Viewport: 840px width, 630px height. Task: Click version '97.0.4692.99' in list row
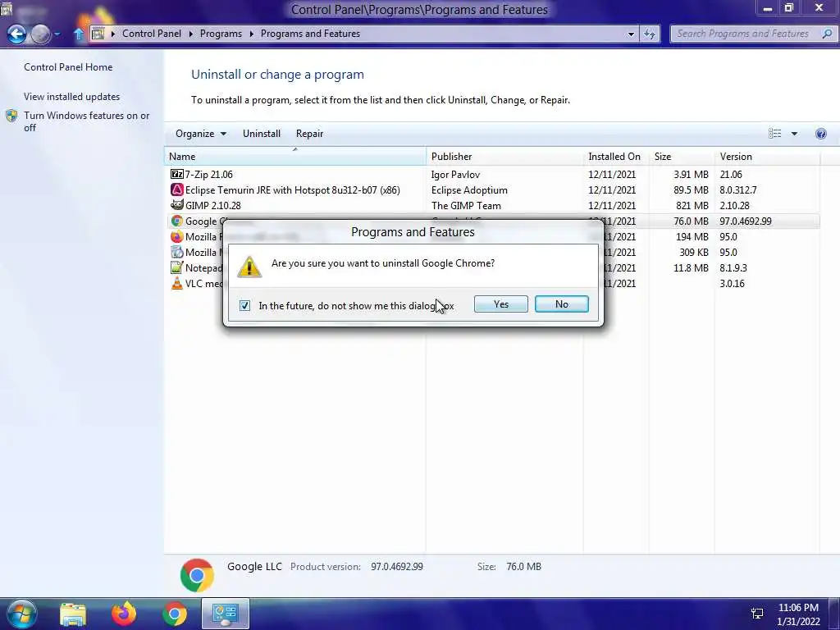[746, 221]
